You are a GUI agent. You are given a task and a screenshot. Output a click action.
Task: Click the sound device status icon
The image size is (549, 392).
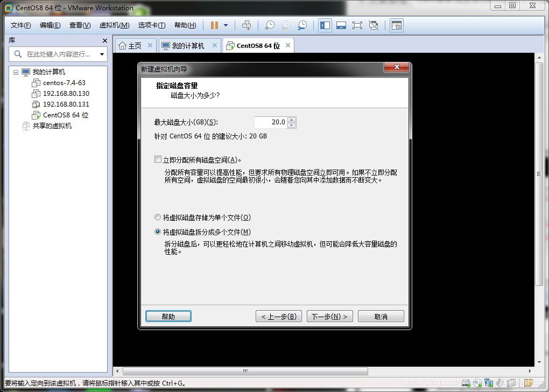499,382
